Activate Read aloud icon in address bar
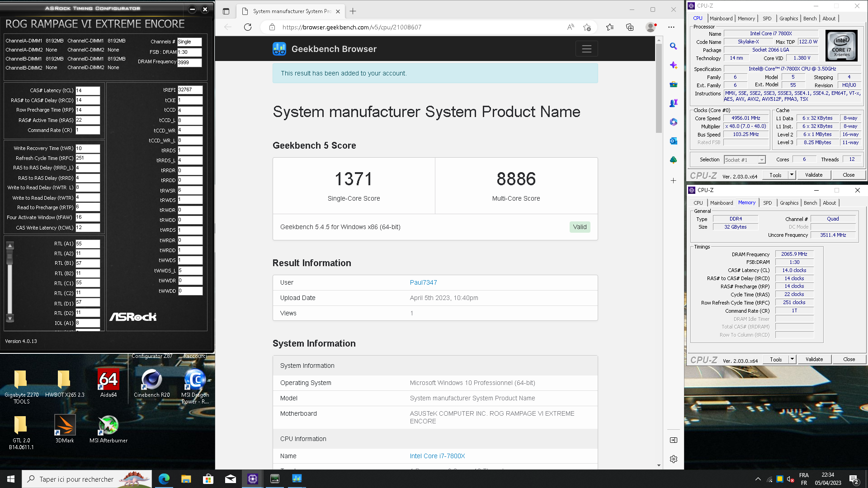868x488 pixels. tap(571, 27)
